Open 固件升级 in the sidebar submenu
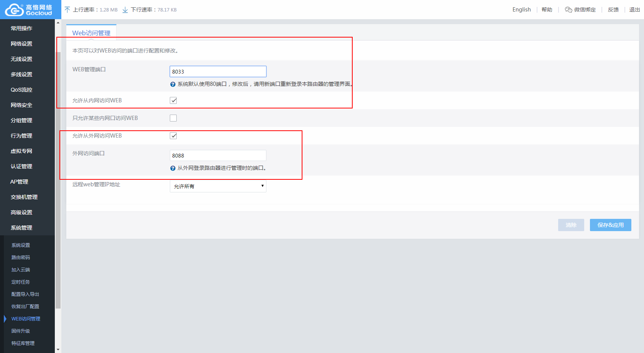 pos(21,331)
